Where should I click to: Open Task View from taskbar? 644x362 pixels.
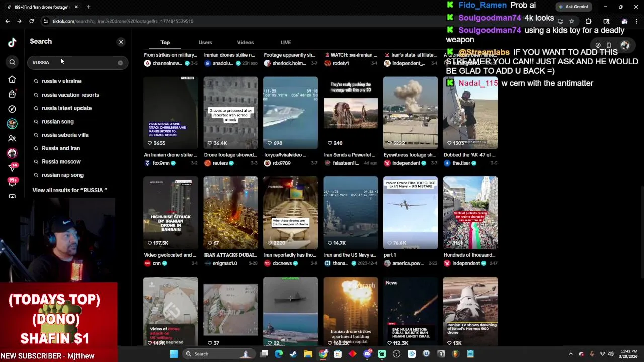tap(264, 354)
